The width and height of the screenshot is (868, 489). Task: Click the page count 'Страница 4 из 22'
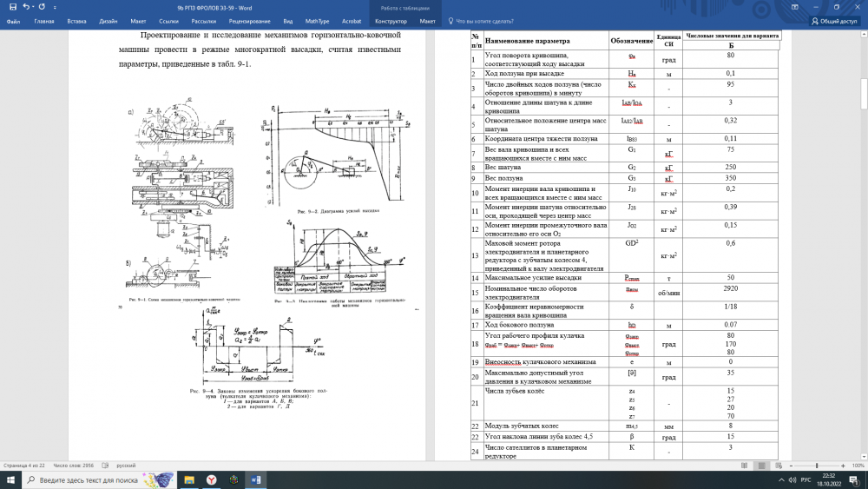tap(26, 465)
